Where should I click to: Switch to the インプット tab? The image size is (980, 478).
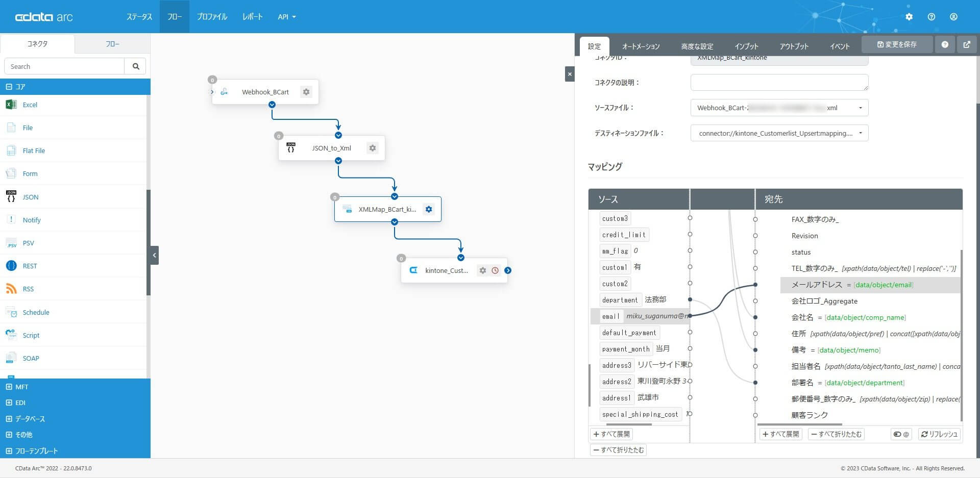(x=747, y=46)
